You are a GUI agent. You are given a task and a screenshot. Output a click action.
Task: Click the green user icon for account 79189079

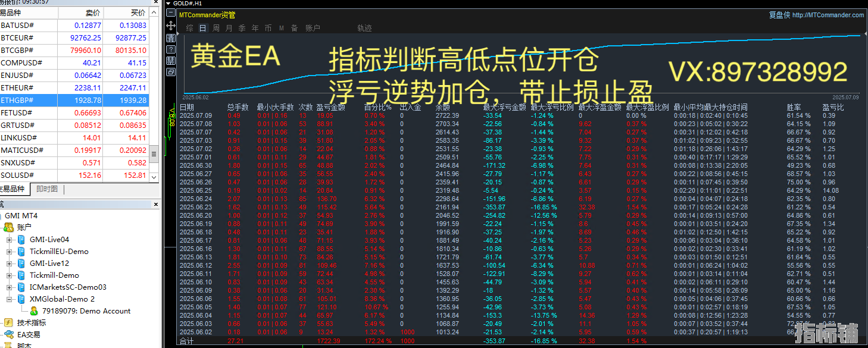[34, 311]
